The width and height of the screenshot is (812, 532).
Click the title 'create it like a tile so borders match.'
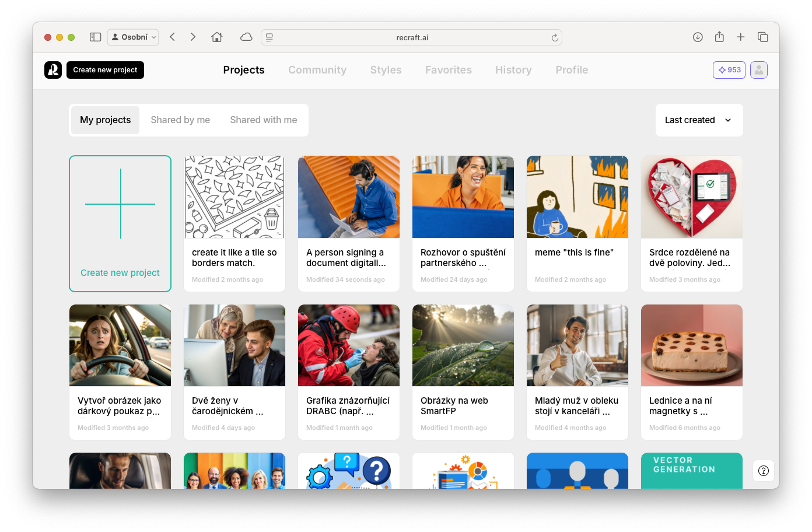(235, 258)
